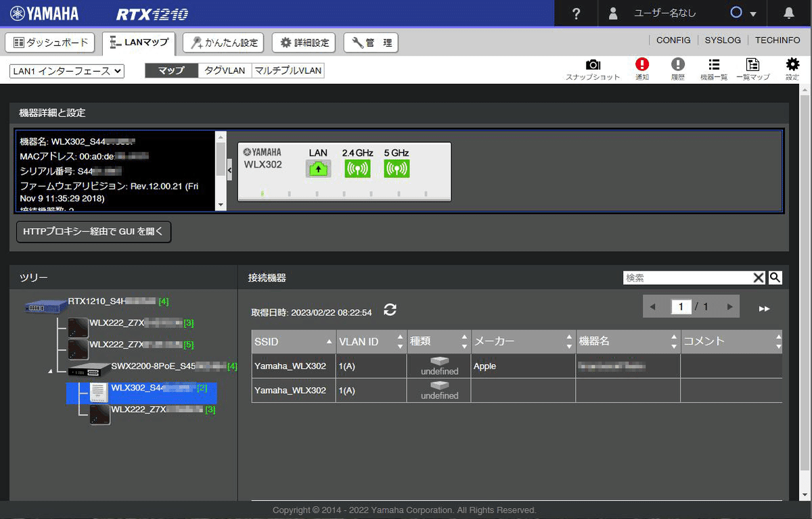
Task: Open the help question mark icon in the header
Action: pos(575,14)
